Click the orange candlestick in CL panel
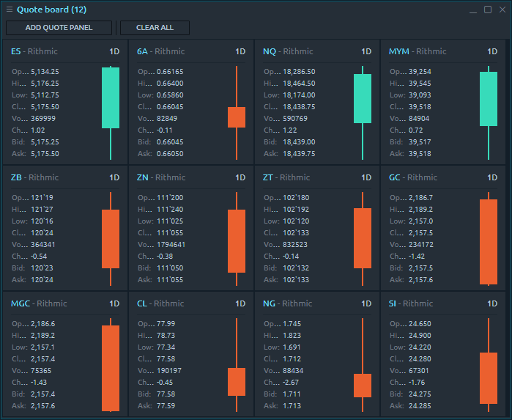 (237, 381)
